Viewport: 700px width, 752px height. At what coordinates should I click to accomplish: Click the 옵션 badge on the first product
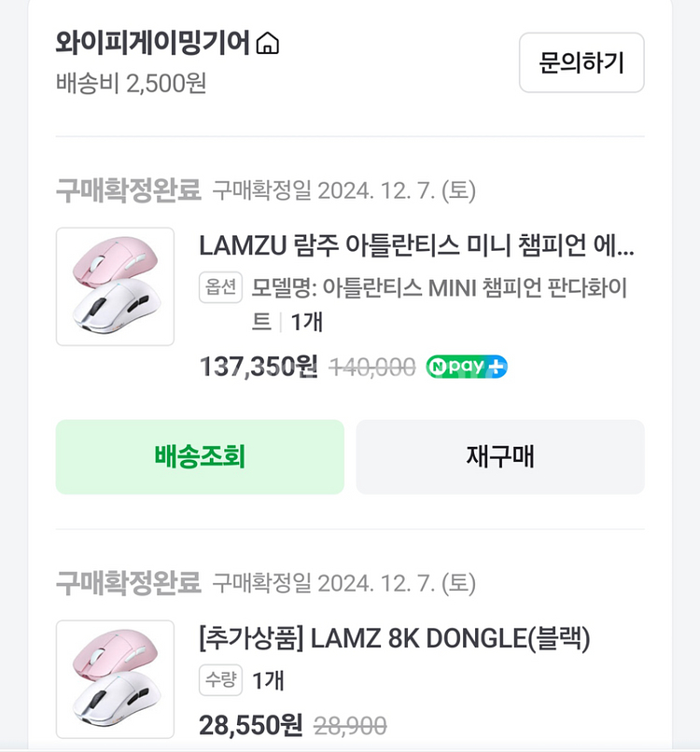pos(220,287)
